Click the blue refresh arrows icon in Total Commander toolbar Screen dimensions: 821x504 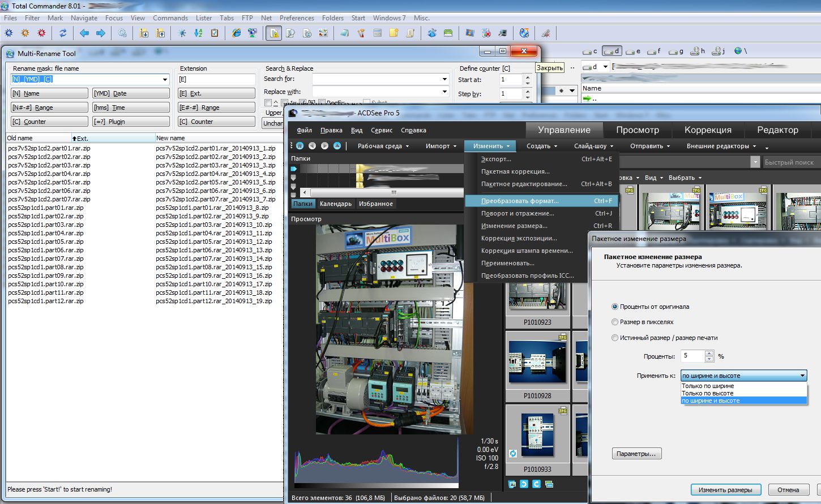coord(63,33)
